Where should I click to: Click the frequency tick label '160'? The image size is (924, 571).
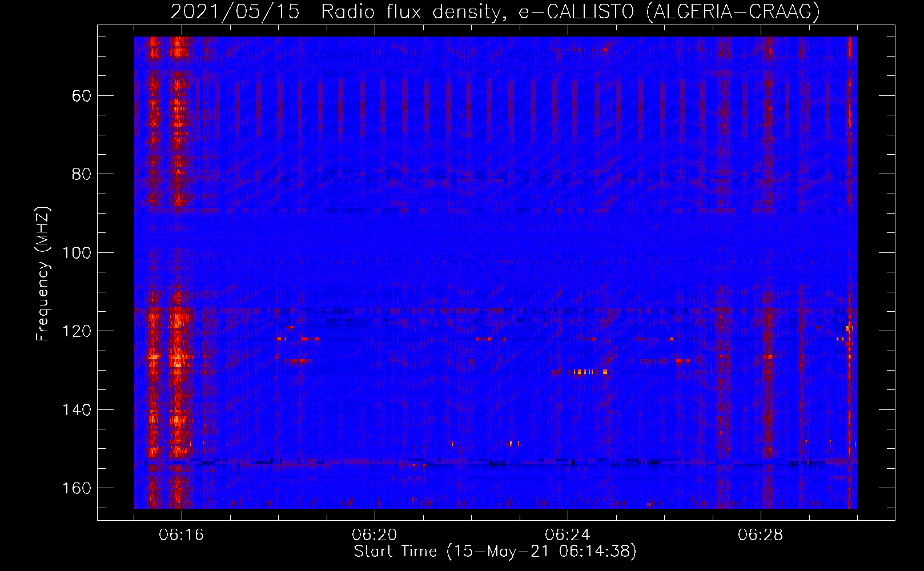click(x=77, y=488)
